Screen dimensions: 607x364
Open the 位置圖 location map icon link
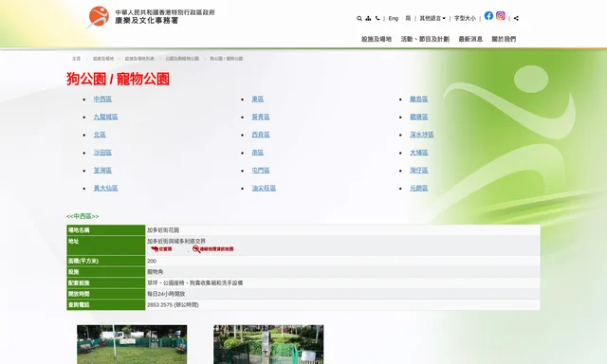click(x=162, y=249)
